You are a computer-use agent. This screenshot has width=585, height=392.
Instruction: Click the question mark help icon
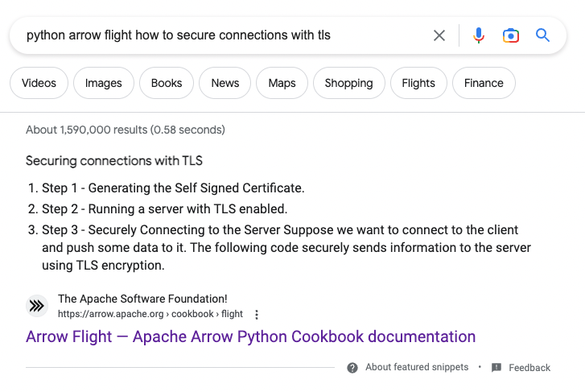(x=352, y=368)
